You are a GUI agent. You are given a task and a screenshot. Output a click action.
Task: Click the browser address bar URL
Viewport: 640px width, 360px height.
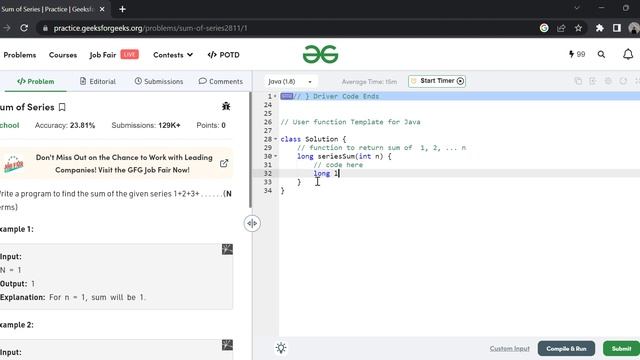click(x=151, y=28)
